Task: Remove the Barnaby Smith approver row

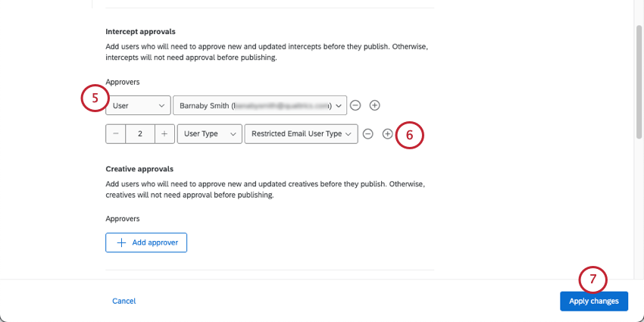Action: pos(355,105)
